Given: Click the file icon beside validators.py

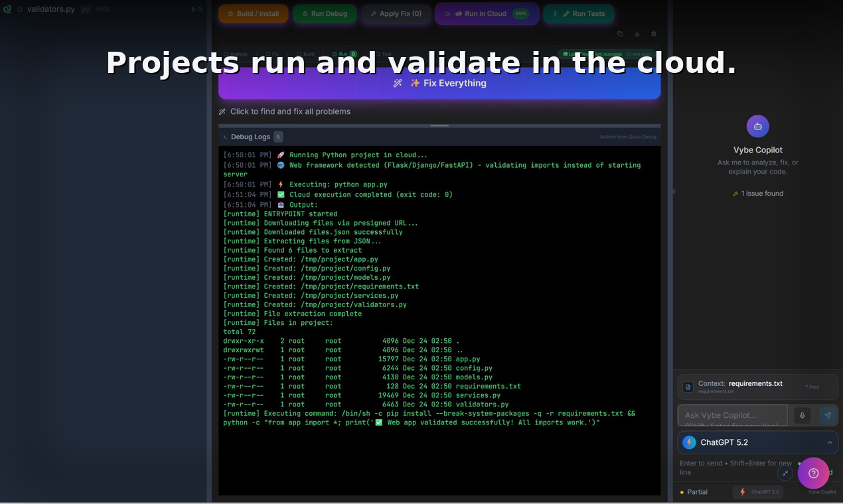Looking at the screenshot, I should (x=20, y=9).
